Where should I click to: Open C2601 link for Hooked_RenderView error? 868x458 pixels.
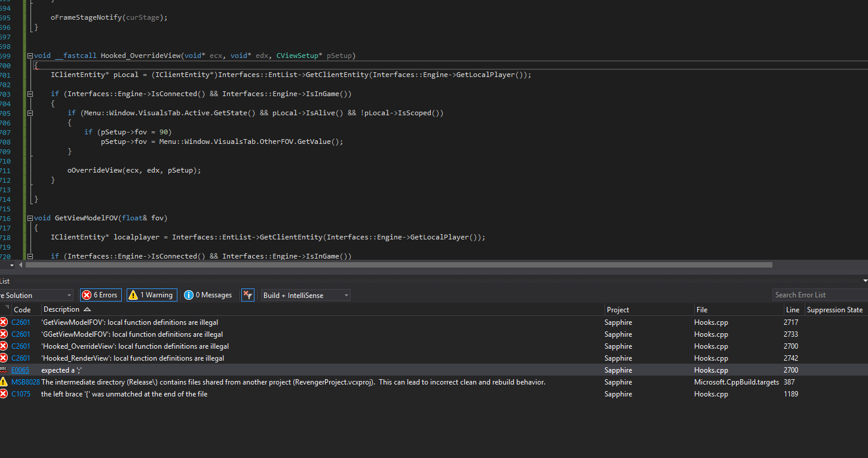point(20,358)
